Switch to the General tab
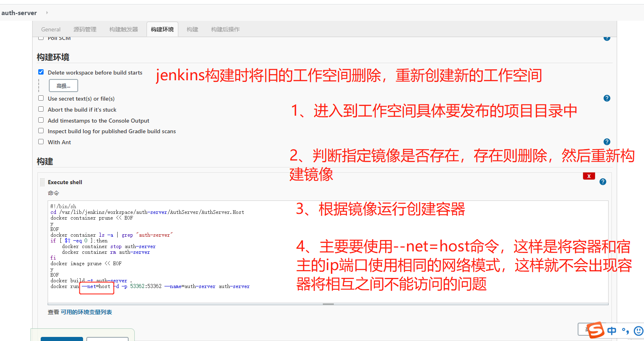 point(51,29)
